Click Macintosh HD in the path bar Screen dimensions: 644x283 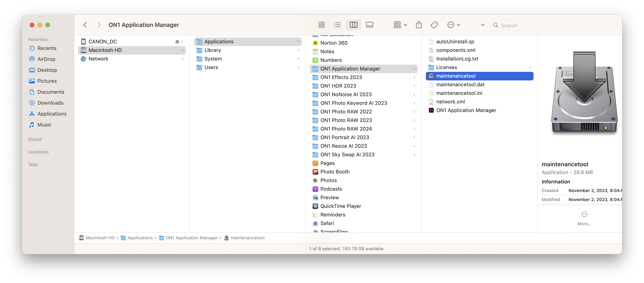(97, 238)
